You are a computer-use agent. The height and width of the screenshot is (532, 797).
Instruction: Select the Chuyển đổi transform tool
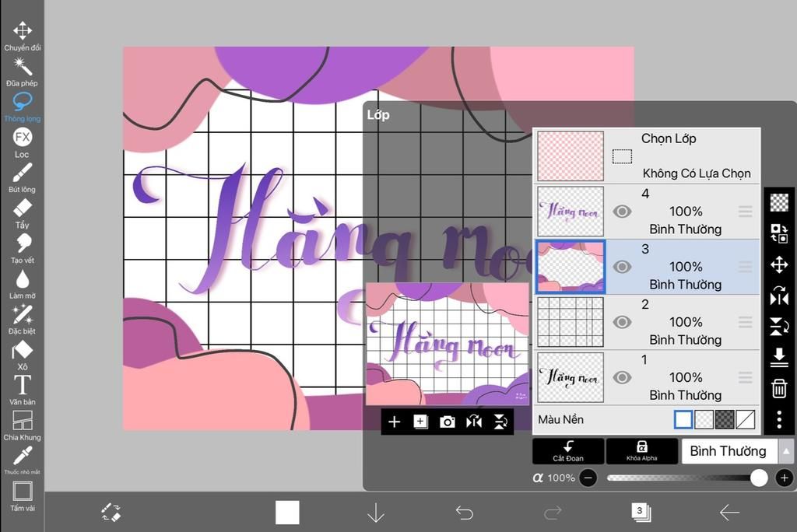click(x=23, y=36)
